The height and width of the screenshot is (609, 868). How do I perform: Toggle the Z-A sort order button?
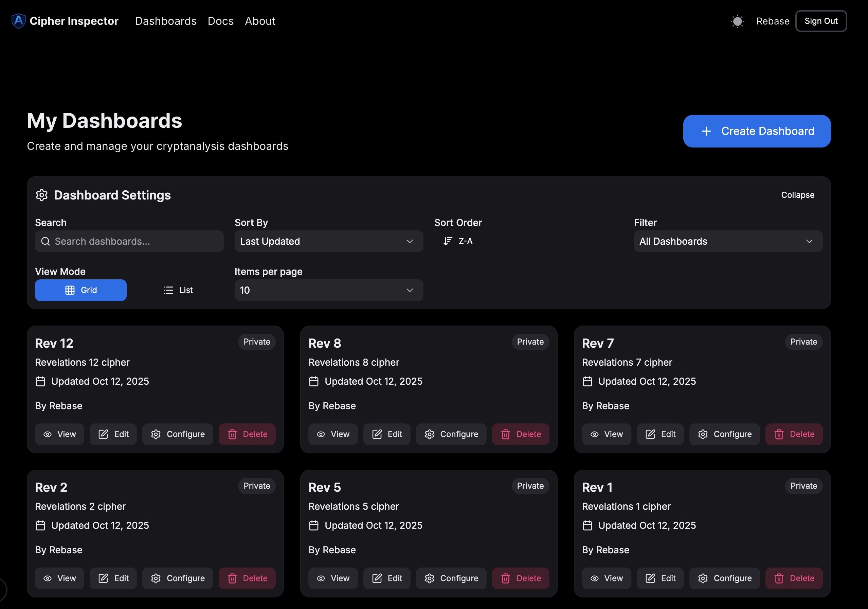(458, 241)
